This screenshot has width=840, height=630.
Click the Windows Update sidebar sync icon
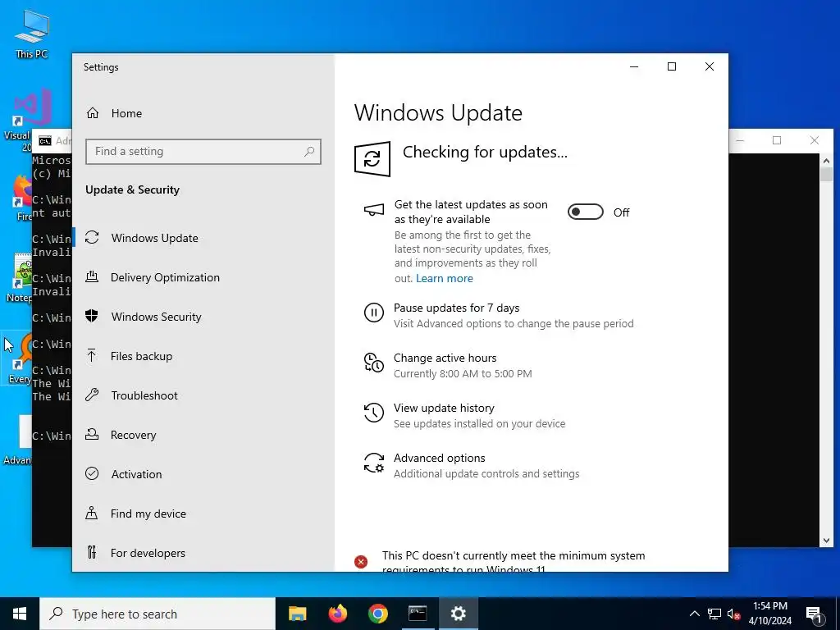point(92,237)
